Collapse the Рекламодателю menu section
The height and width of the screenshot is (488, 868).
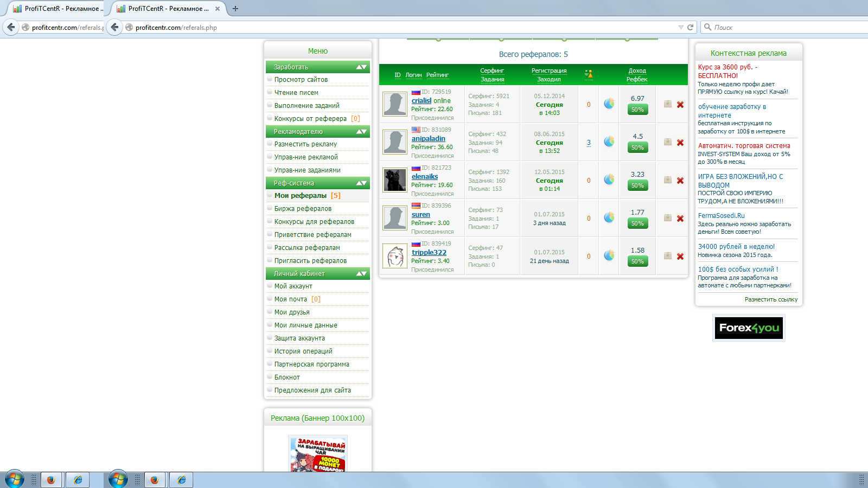pyautogui.click(x=361, y=132)
